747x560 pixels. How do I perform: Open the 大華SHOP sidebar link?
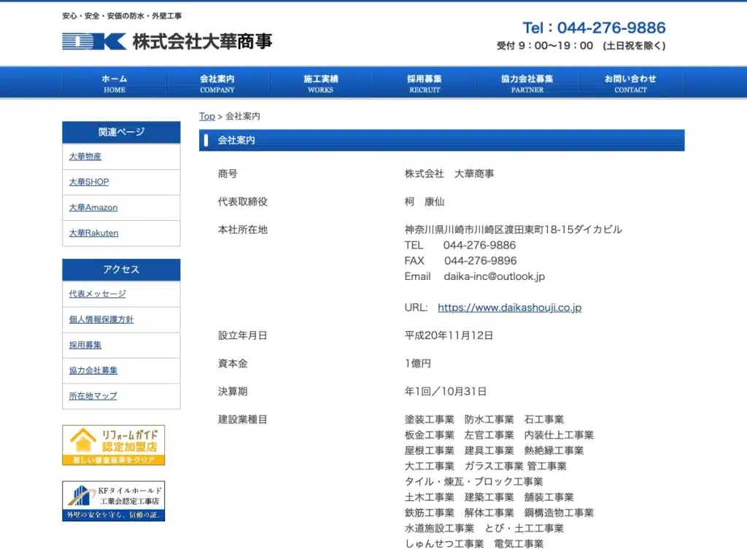[89, 182]
